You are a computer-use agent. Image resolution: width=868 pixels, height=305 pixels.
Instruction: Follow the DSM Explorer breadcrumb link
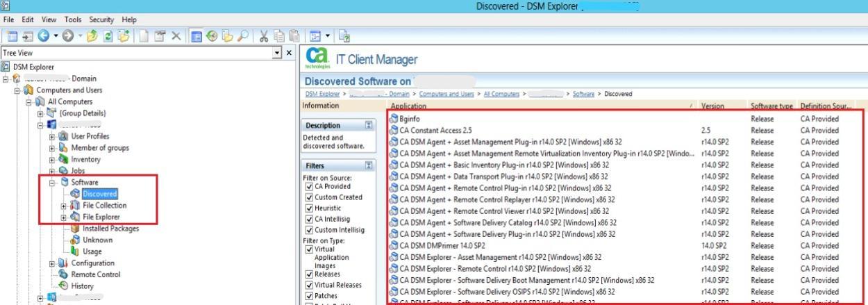(x=322, y=94)
